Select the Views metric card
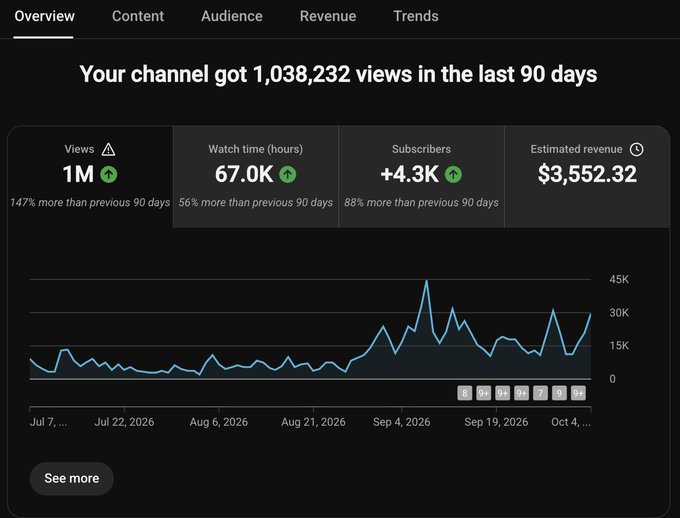The height and width of the screenshot is (518, 680). [x=90, y=177]
